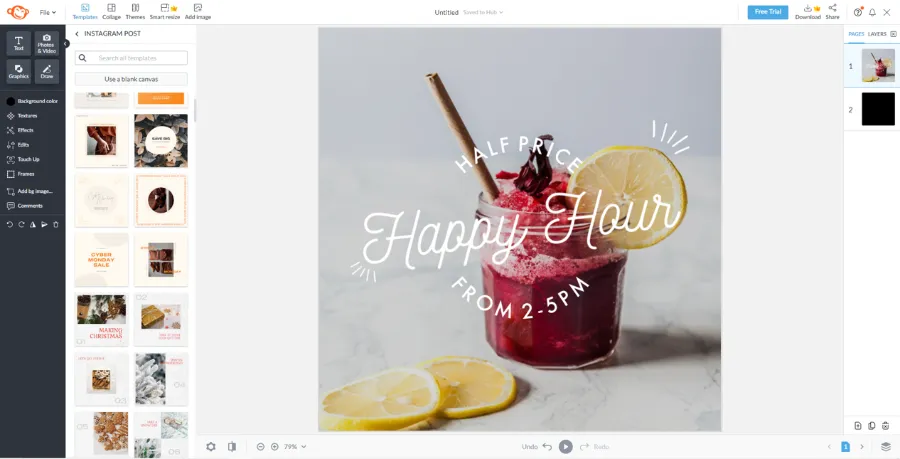Image resolution: width=900 pixels, height=459 pixels.
Task: Open the File dropdown menu
Action: pos(48,13)
